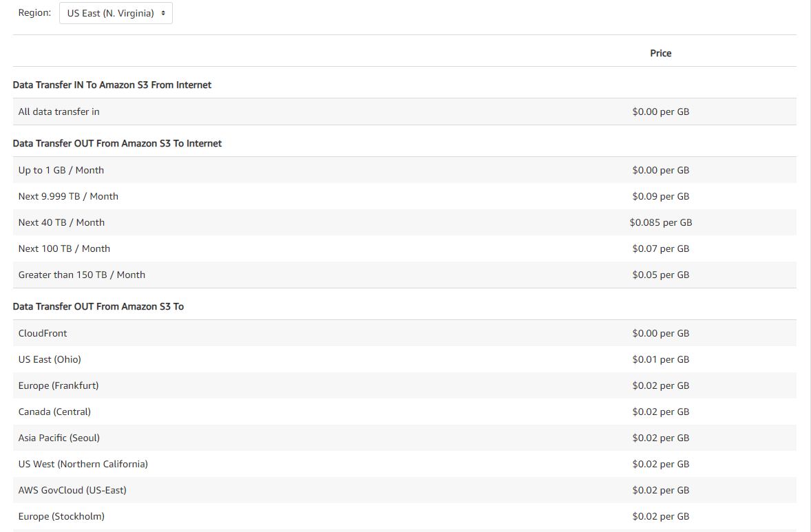
Task: Select the 'Data Transfer OUT From Amazon S3 To' heading
Action: point(98,306)
